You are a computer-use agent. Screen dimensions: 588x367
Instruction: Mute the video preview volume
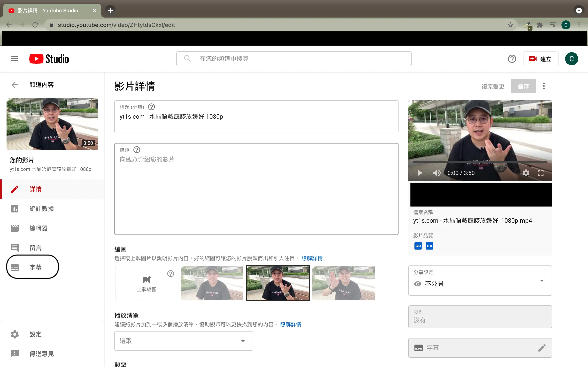coord(436,173)
